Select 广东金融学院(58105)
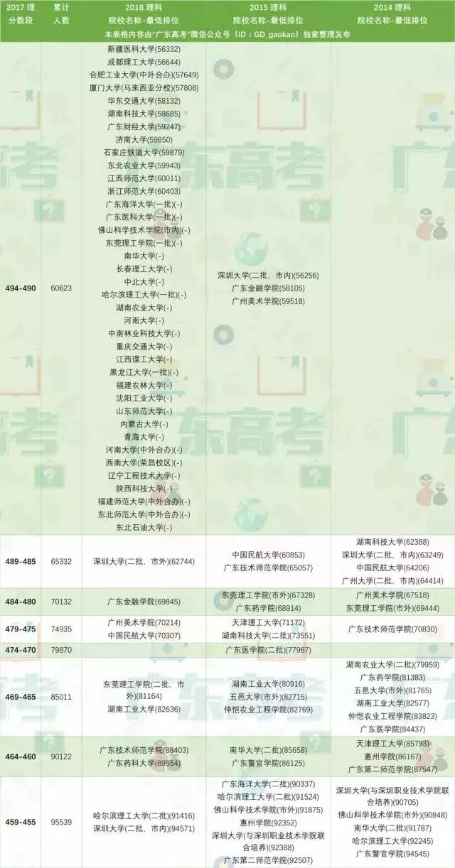455x868 pixels. (x=268, y=288)
